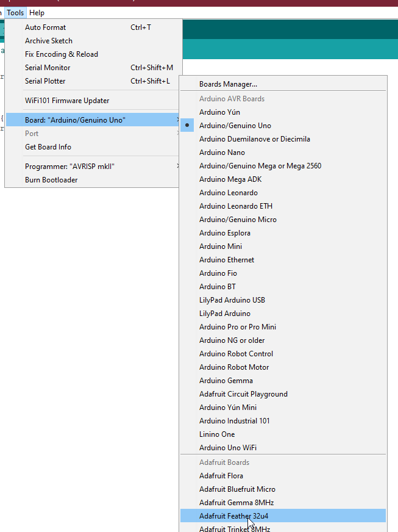Screen dimensions: 398x532
Task: Select the Arduino Yún board
Action: point(283,112)
